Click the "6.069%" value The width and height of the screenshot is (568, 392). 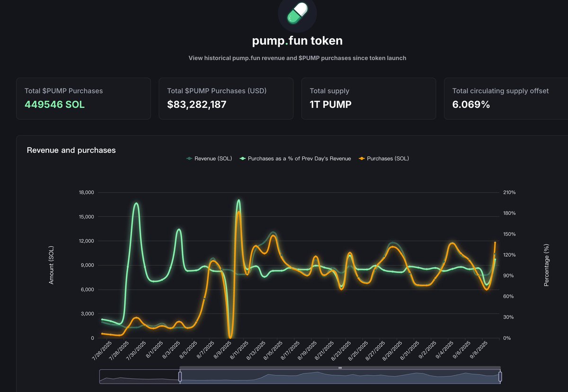click(471, 105)
